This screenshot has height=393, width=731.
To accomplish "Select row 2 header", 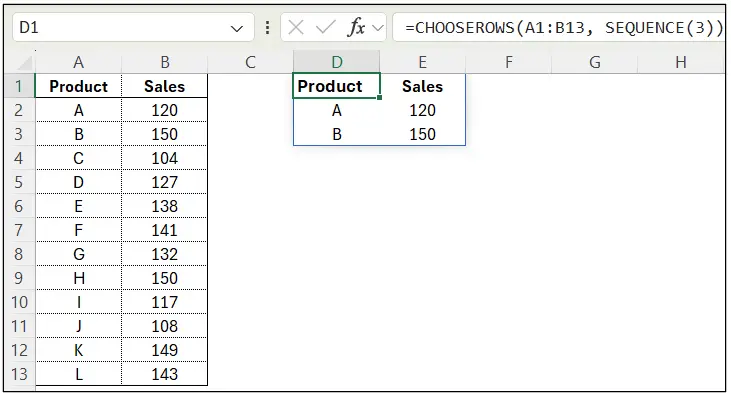I will [x=19, y=110].
